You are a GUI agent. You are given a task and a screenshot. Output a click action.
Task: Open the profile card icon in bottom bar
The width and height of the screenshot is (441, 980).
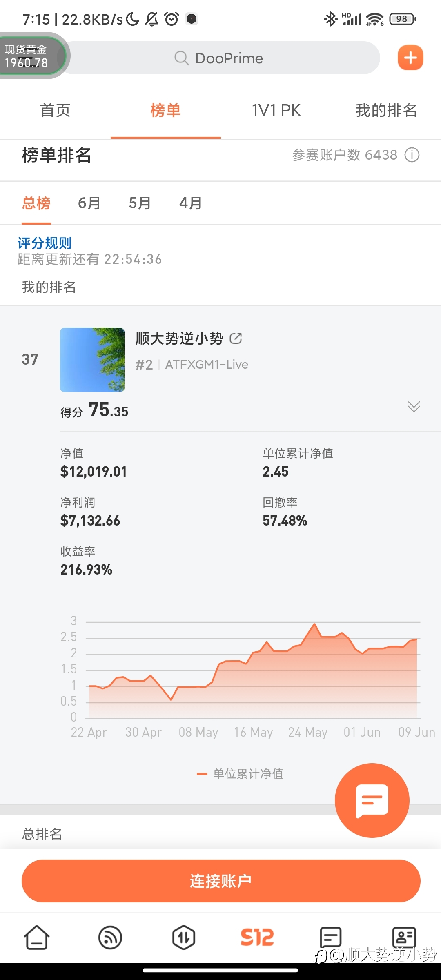click(x=404, y=937)
